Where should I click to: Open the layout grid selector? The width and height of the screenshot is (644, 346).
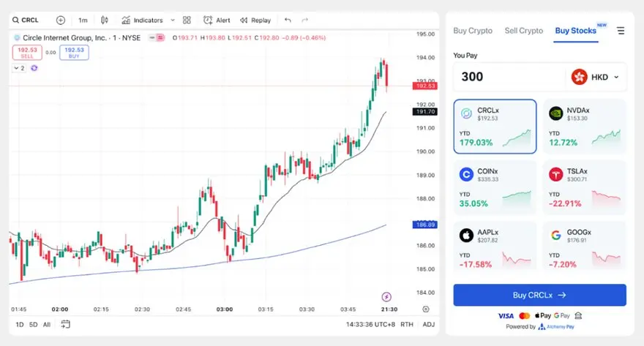(187, 20)
